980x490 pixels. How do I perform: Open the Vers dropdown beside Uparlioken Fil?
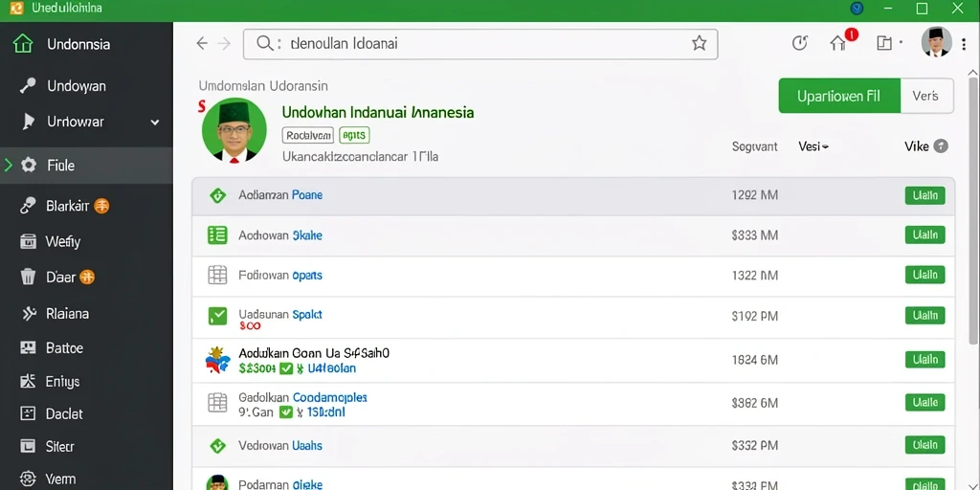[x=926, y=96]
